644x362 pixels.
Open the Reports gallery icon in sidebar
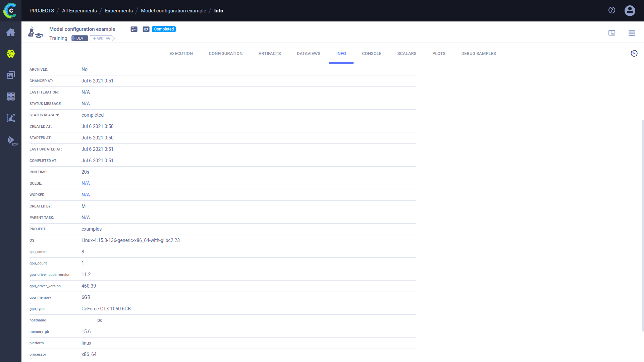[x=11, y=75]
